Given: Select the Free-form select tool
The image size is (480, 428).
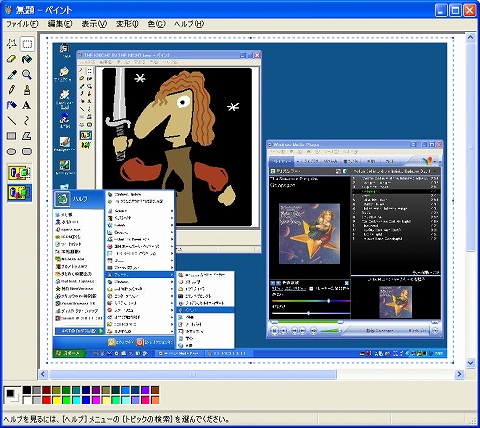Looking at the screenshot, I should [x=12, y=44].
